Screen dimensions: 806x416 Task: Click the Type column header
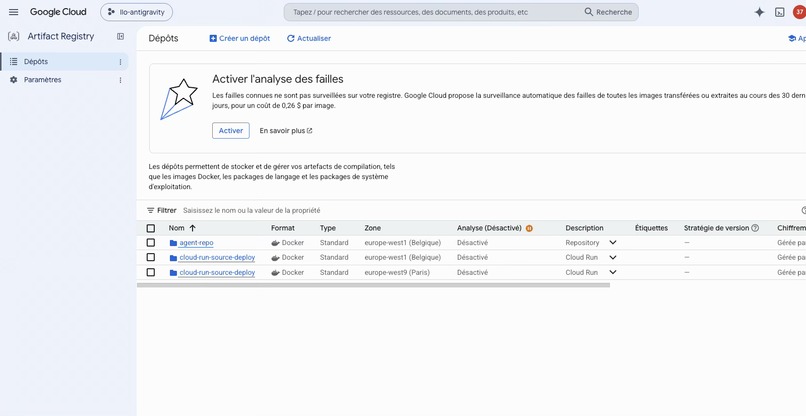point(327,228)
